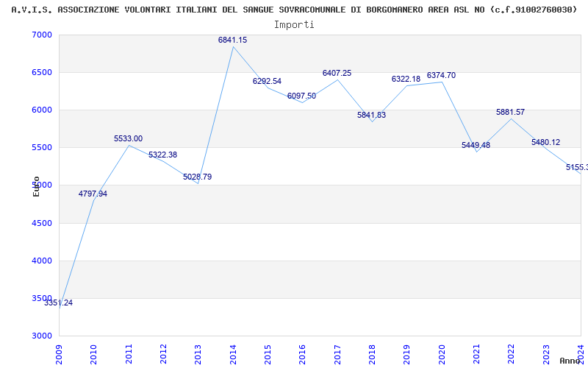Select x-axis year label 2011

point(129,355)
